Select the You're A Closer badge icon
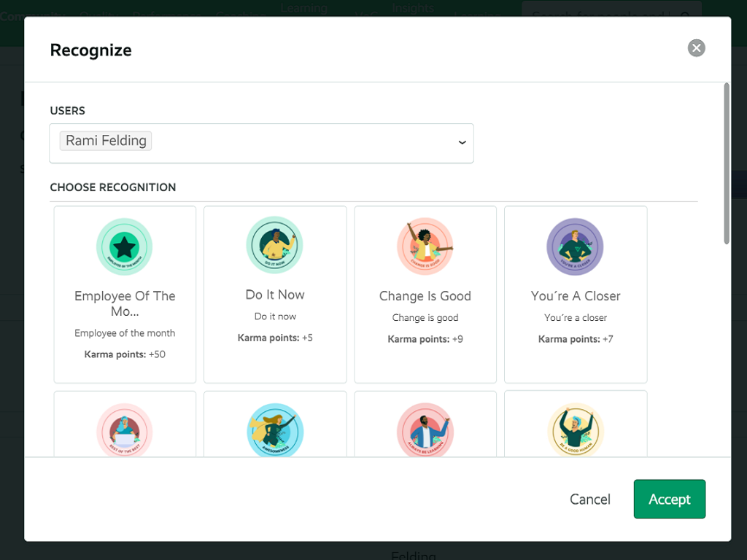This screenshot has width=747, height=560. click(x=576, y=246)
